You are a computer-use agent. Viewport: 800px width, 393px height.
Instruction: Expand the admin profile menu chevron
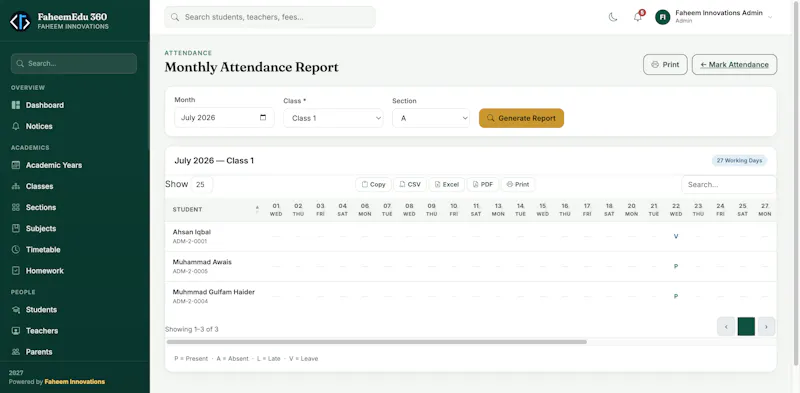click(770, 17)
